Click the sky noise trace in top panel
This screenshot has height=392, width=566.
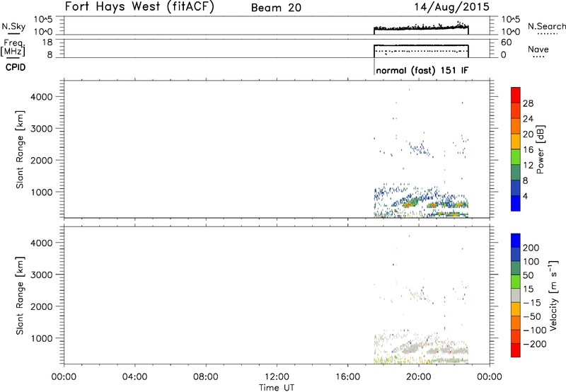tap(421, 28)
